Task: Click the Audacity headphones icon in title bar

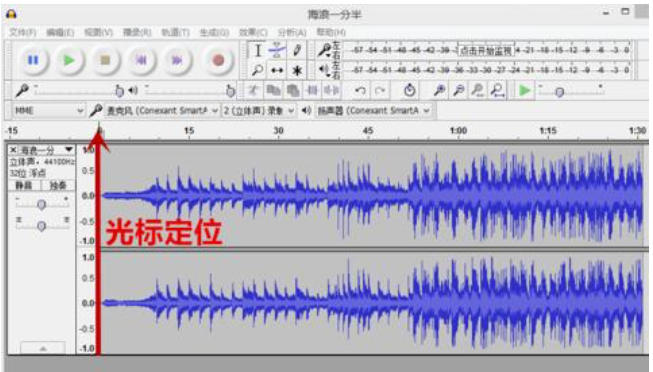Action: point(11,15)
